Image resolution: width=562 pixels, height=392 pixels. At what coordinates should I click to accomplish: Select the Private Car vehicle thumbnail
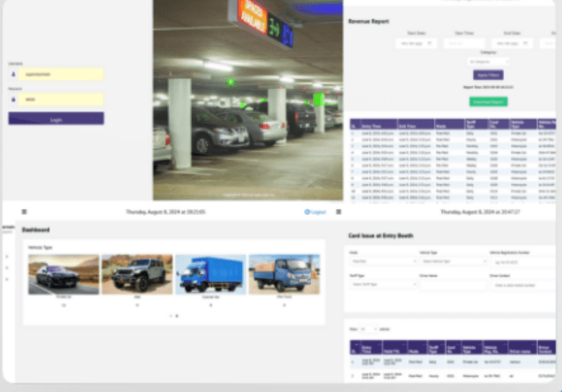click(63, 273)
